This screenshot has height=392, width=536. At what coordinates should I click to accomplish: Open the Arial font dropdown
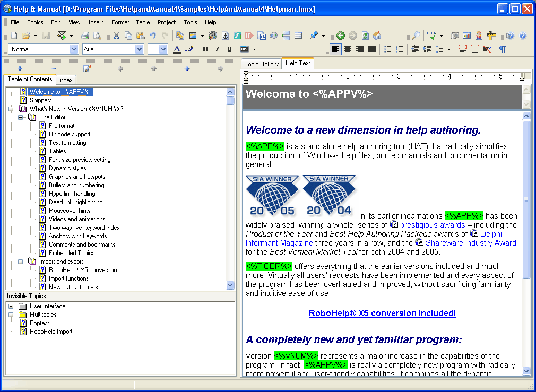click(x=140, y=49)
